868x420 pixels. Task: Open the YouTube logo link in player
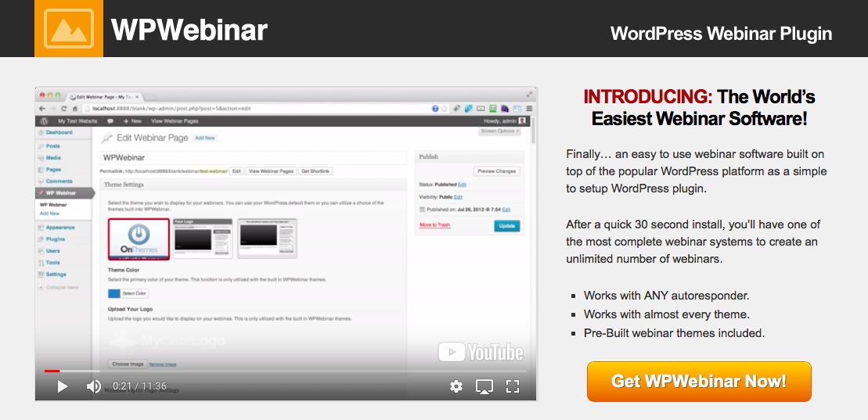pos(481,352)
